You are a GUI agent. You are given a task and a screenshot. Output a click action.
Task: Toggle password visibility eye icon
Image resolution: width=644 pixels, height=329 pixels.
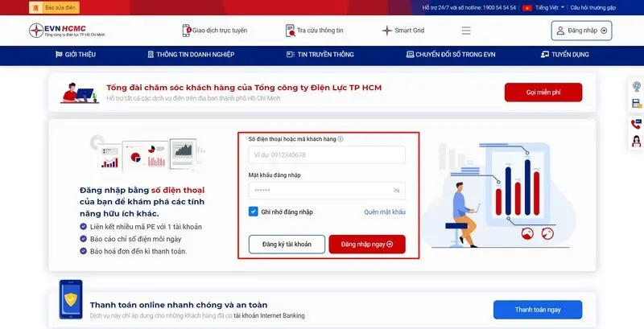coord(396,191)
